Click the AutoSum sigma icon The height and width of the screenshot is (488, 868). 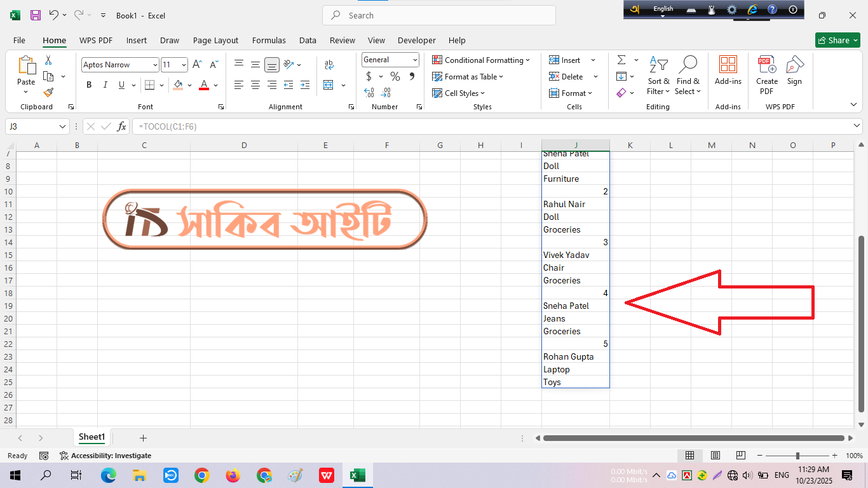(621, 60)
